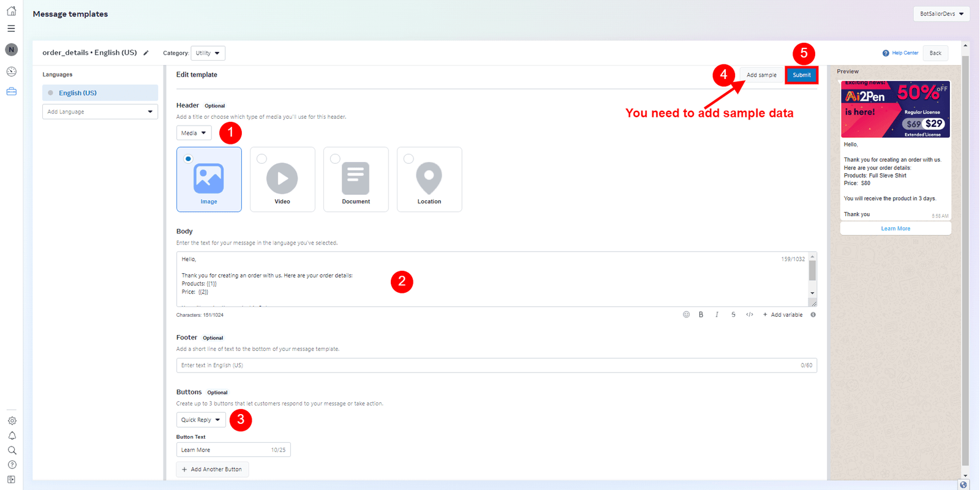Select the Location header radio option
This screenshot has height=490, width=980.
[409, 159]
